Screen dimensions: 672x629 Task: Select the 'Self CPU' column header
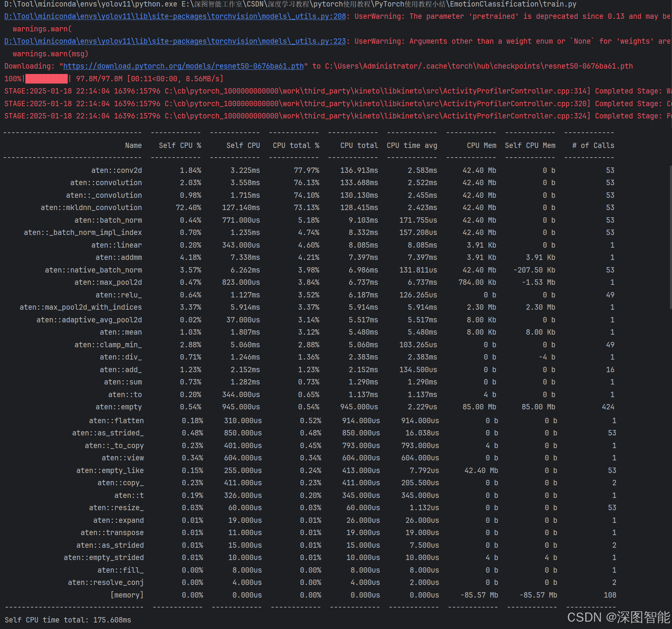(243, 146)
